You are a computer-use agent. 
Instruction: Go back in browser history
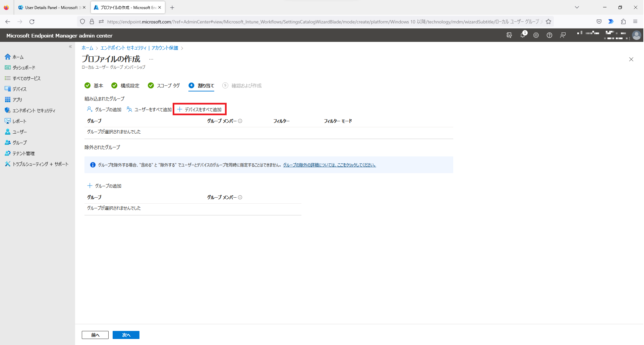pyautogui.click(x=8, y=22)
